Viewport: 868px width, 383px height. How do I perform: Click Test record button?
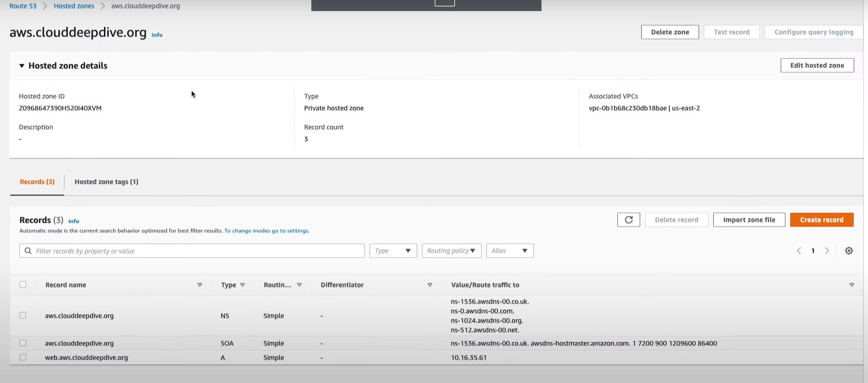click(731, 32)
